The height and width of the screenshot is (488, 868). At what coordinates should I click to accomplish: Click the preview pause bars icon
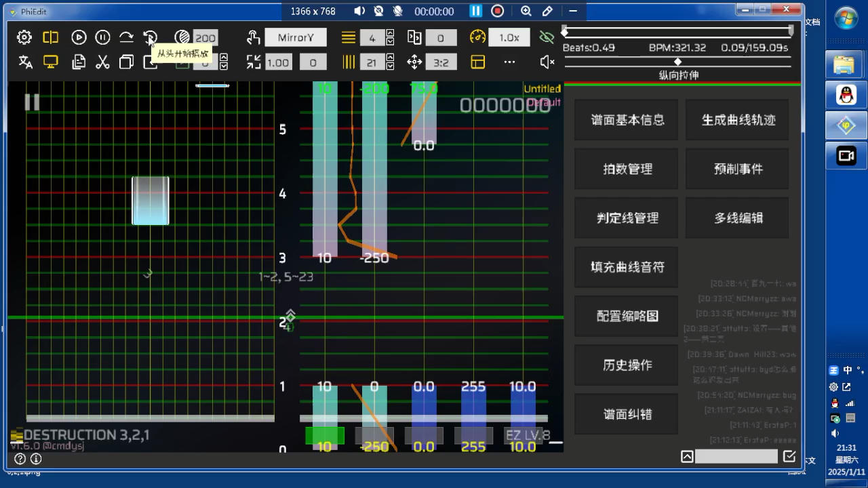coord(32,102)
